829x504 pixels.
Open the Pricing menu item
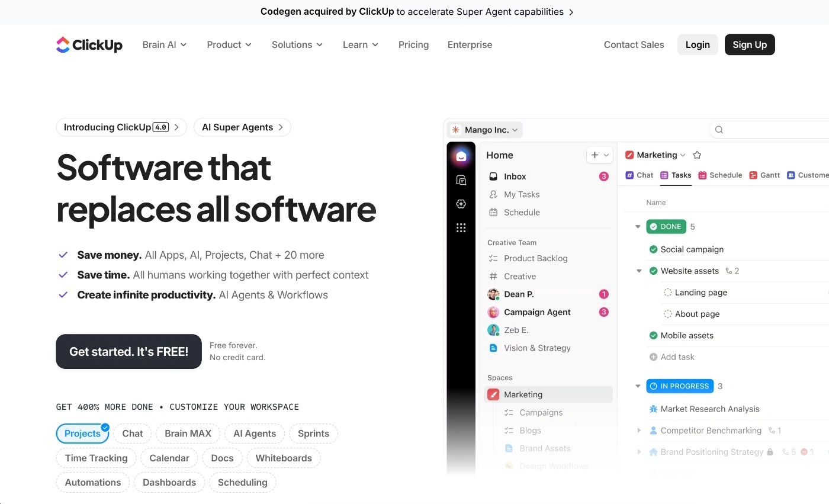click(413, 44)
